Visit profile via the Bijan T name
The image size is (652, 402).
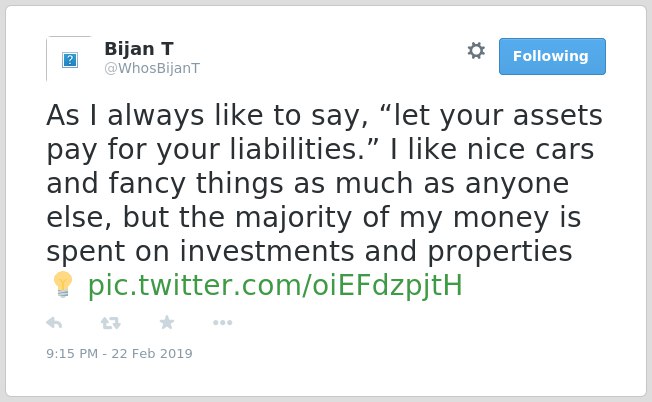point(139,49)
